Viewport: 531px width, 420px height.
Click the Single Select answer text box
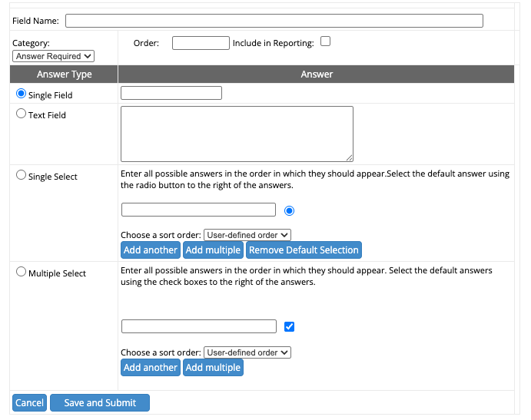[x=198, y=210]
